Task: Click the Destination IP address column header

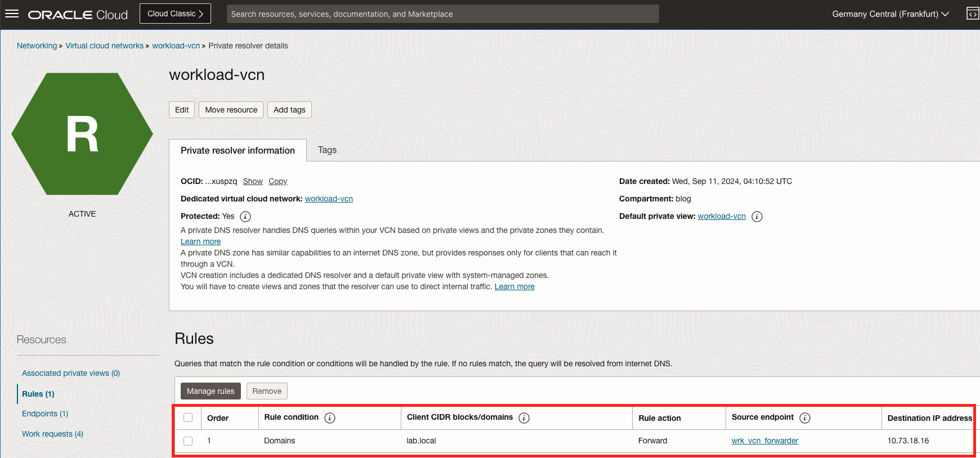Action: [930, 418]
